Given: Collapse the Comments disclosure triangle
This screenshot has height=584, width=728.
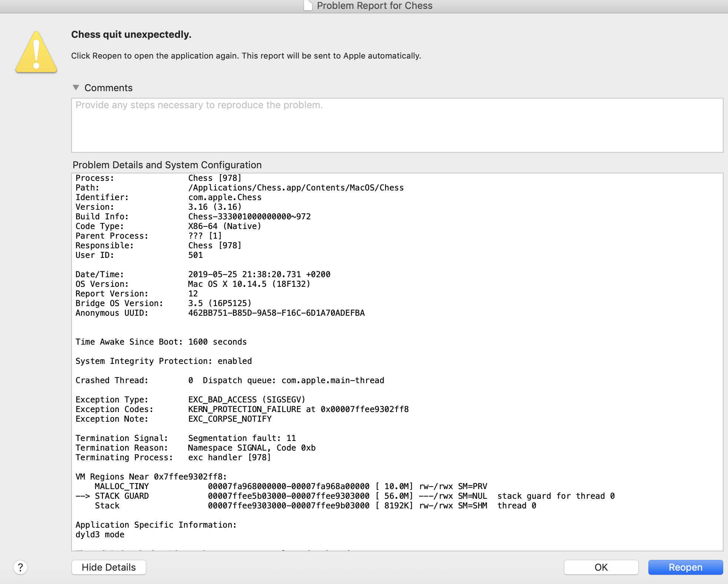Looking at the screenshot, I should pos(76,88).
